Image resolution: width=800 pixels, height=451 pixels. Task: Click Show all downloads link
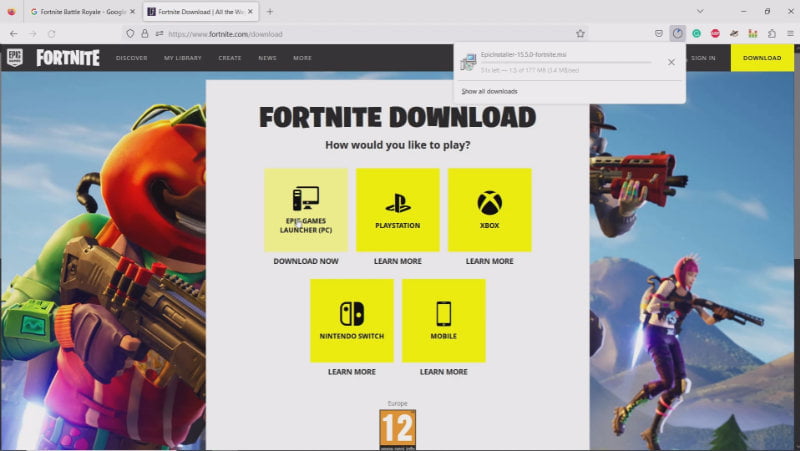coord(490,91)
